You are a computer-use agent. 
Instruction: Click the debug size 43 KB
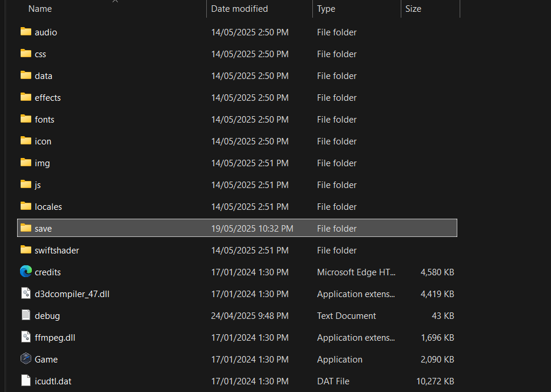(443, 316)
